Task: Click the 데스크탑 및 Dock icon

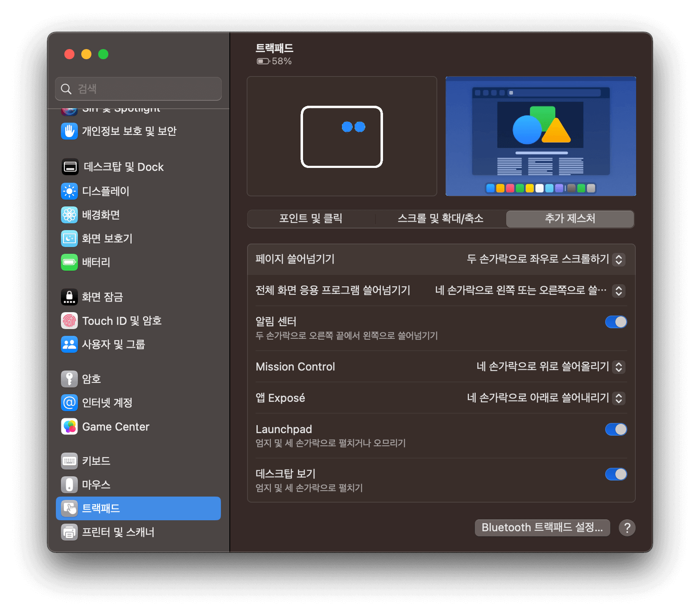Action: point(70,167)
